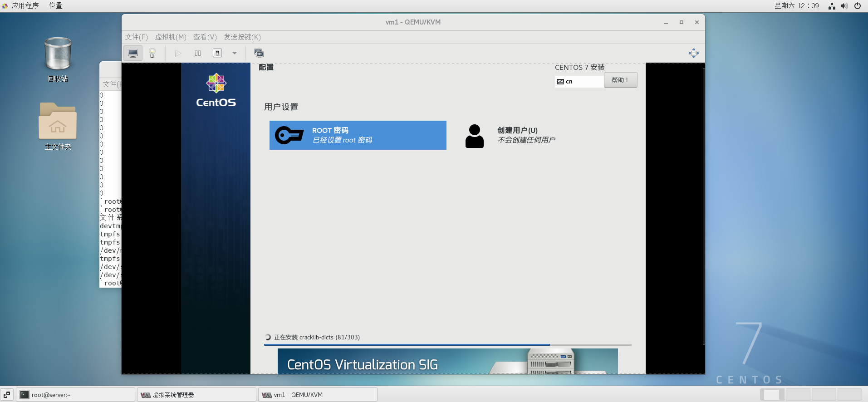Open the 文件(F) menu in vm1 window
This screenshot has height=402, width=868.
(x=137, y=37)
